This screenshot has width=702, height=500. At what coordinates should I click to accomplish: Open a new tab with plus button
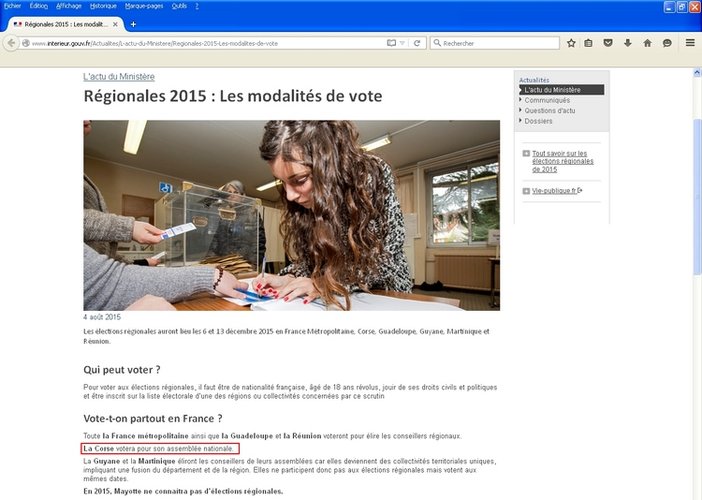click(133, 24)
